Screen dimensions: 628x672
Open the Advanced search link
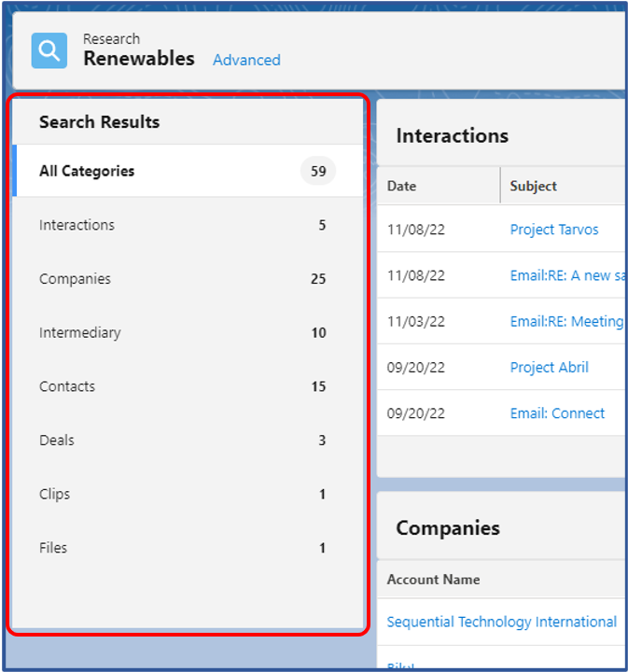pos(246,60)
